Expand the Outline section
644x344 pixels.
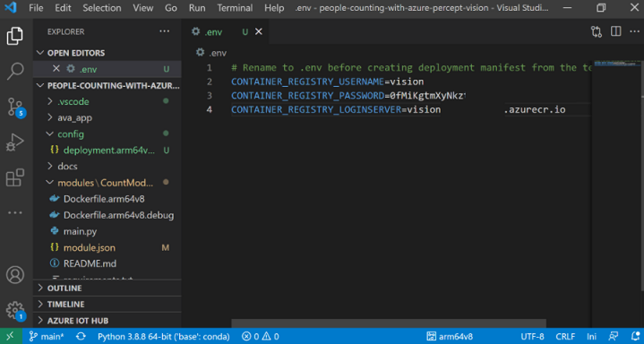point(107,288)
